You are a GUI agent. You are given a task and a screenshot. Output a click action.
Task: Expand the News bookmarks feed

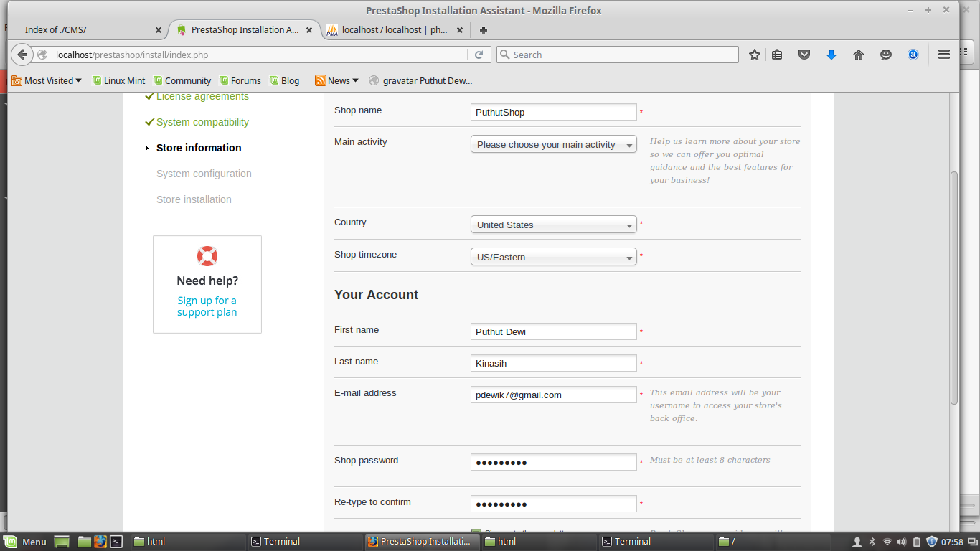[x=337, y=80]
